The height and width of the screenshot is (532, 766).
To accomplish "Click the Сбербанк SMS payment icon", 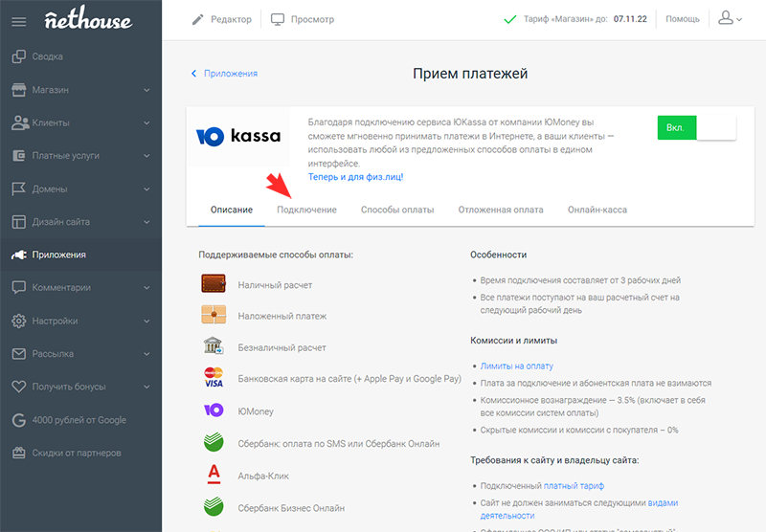I will [214, 442].
